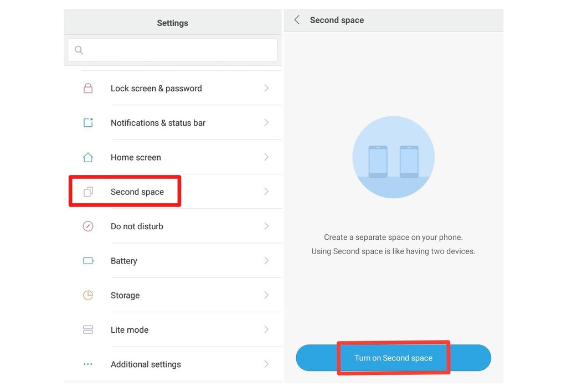This screenshot has height=392, width=567.
Task: Tap the Do not disturb icon
Action: pyautogui.click(x=88, y=226)
